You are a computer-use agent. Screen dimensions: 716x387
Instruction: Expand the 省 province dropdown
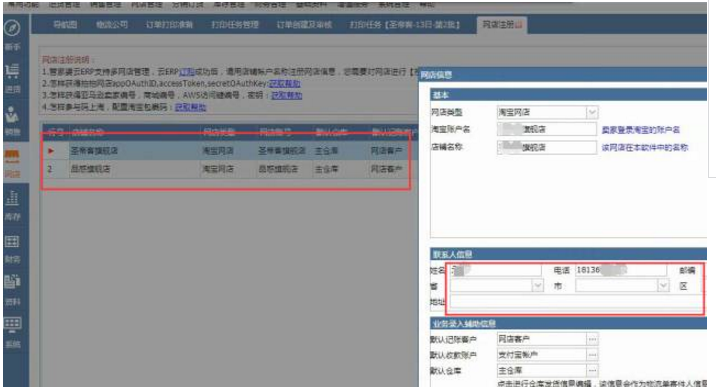(537, 286)
